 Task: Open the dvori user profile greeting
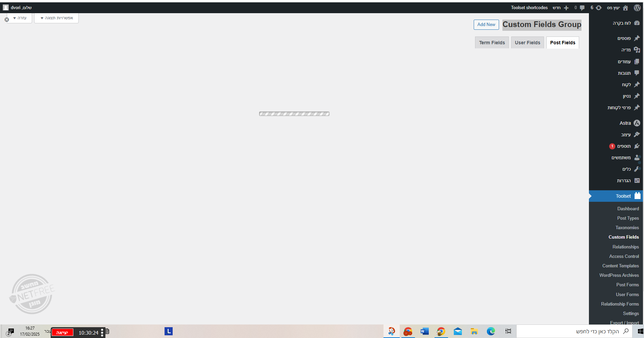(21, 7)
